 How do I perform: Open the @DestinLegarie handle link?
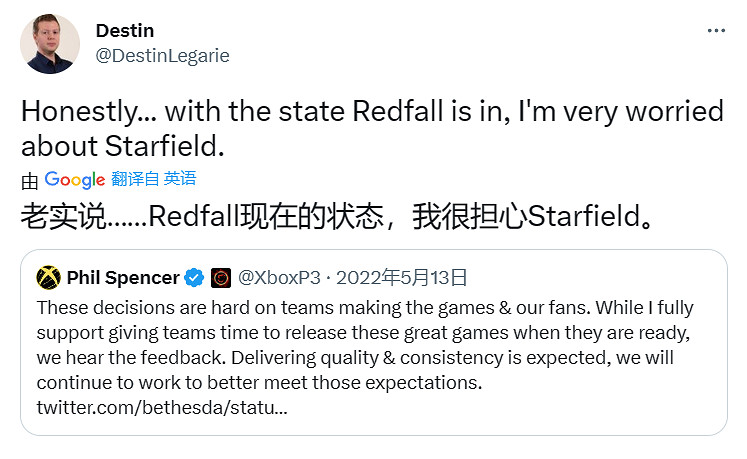pos(162,56)
